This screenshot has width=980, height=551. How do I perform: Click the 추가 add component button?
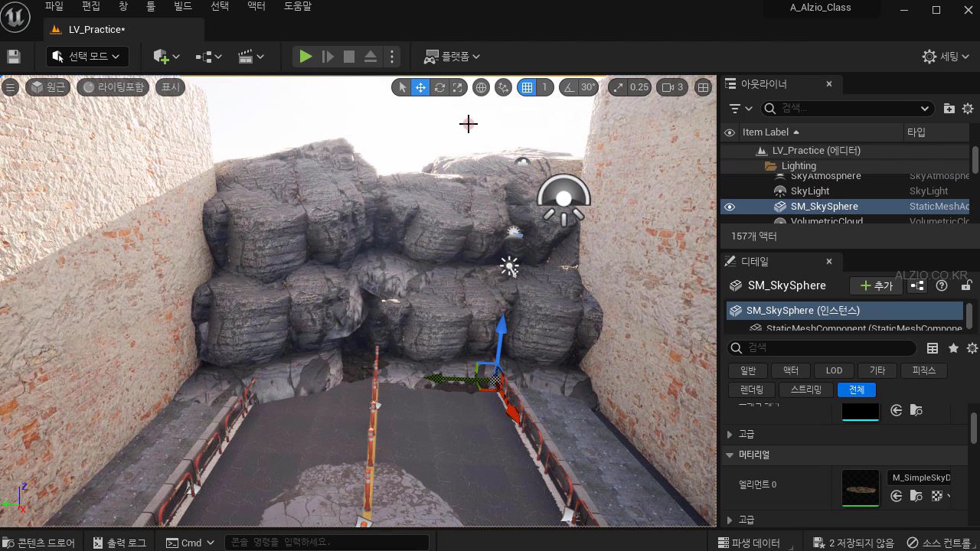[x=876, y=285]
